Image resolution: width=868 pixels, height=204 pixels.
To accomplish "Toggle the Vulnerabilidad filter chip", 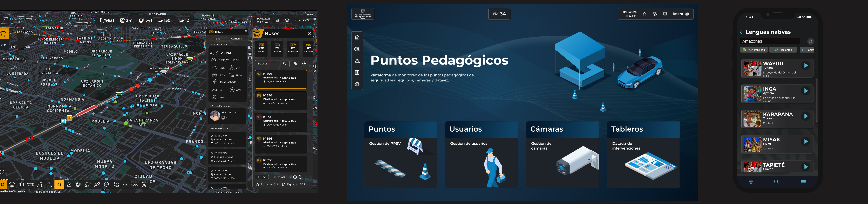I will coord(753,50).
